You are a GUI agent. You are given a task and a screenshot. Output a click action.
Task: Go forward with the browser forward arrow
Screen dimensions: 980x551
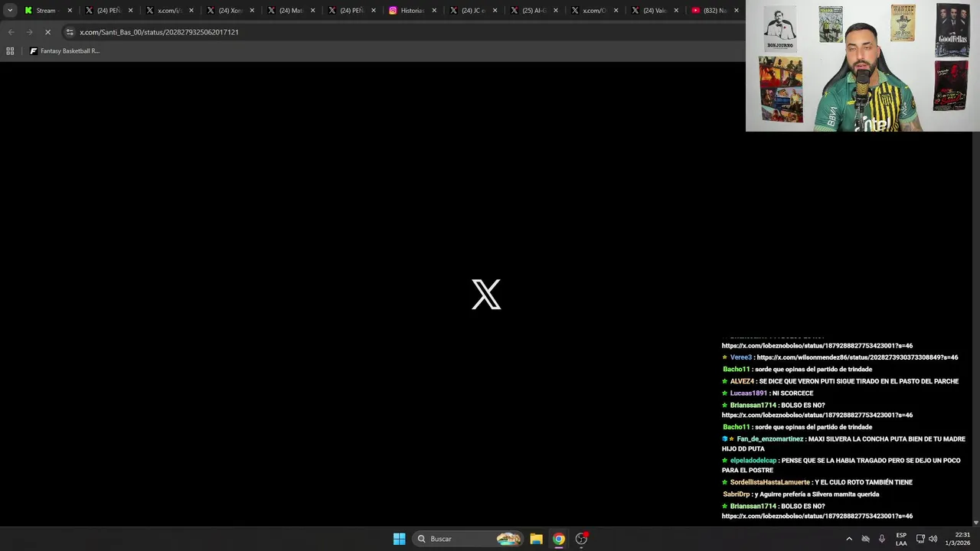click(29, 32)
